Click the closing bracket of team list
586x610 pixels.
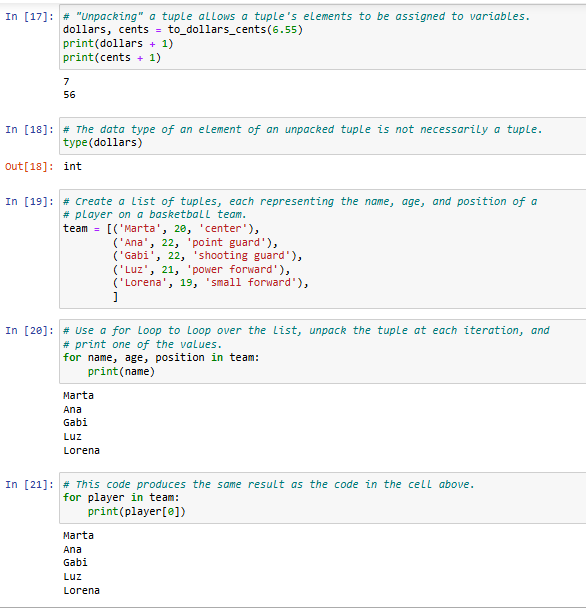(115, 297)
